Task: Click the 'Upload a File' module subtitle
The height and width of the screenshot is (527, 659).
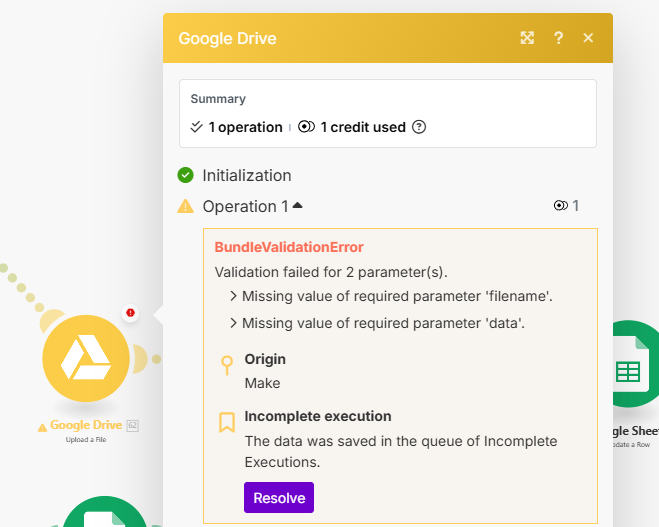Action: (86, 440)
